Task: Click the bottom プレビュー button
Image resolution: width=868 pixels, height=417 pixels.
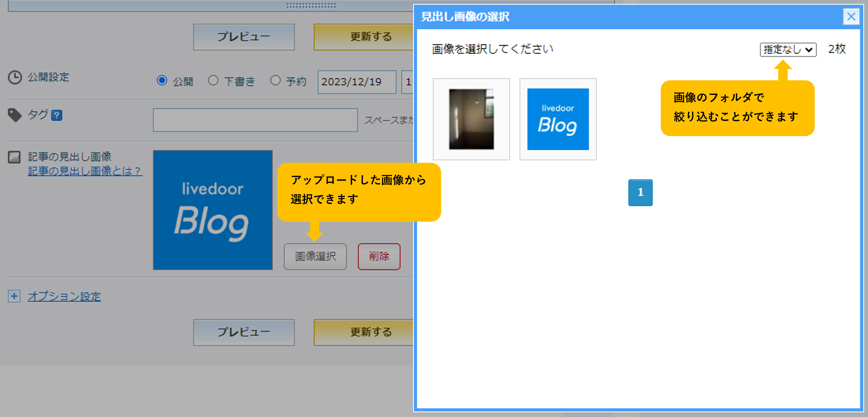Action: pos(243,332)
